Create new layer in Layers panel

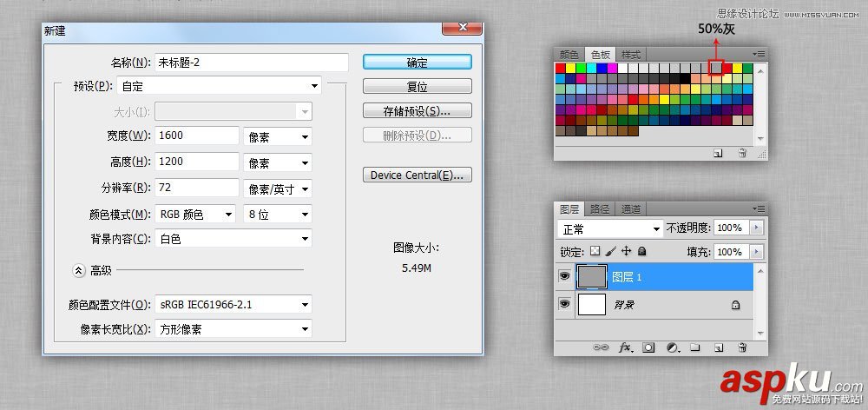pyautogui.click(x=719, y=347)
